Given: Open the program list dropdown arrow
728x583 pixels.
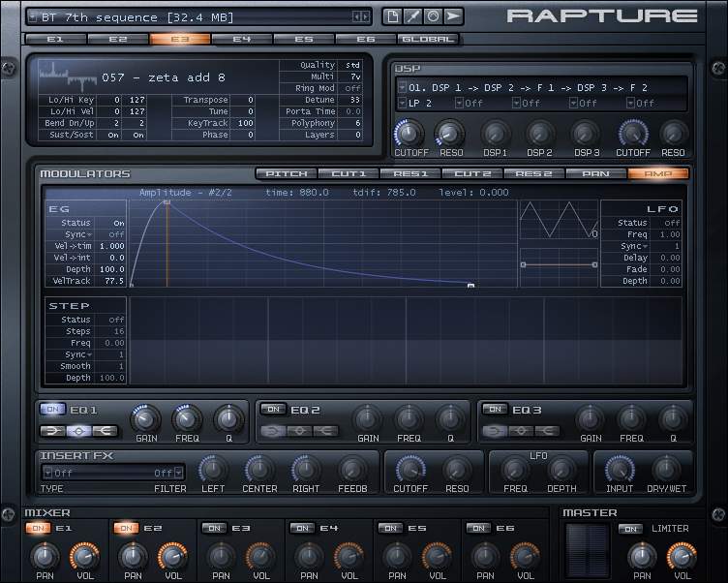Looking at the screenshot, I should click(x=33, y=17).
